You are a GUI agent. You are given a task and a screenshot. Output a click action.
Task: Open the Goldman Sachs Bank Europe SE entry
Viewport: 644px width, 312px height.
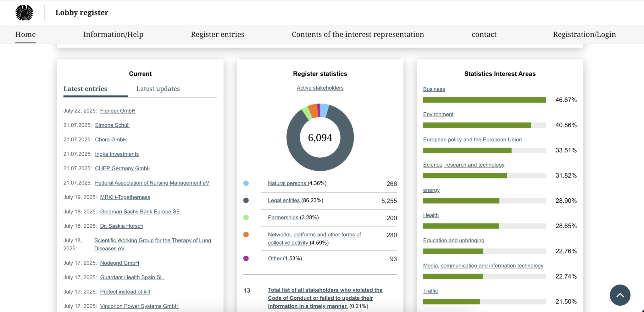[140, 212]
